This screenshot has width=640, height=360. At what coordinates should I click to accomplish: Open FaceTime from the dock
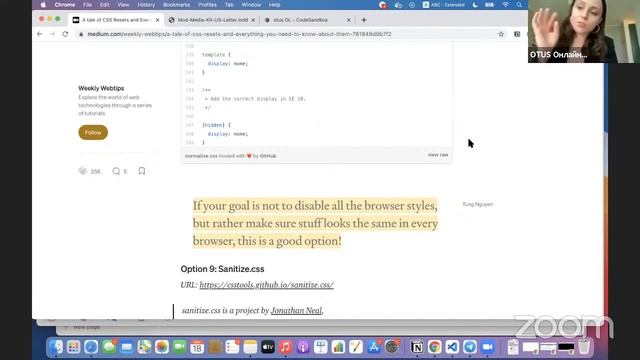pos(180,347)
